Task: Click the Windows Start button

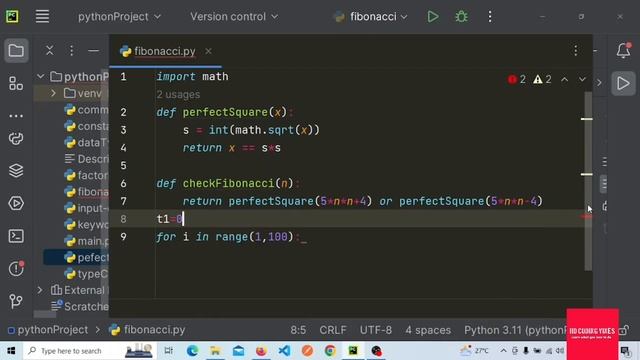Action: point(11,351)
